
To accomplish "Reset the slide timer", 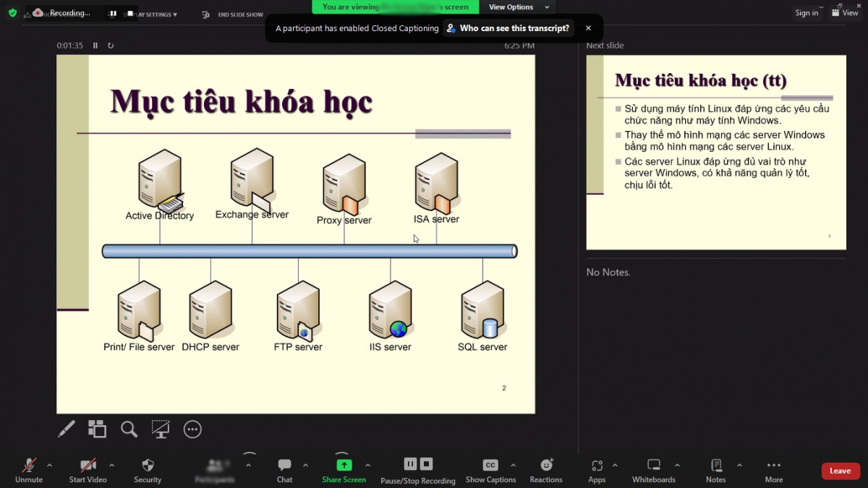I will 111,46.
